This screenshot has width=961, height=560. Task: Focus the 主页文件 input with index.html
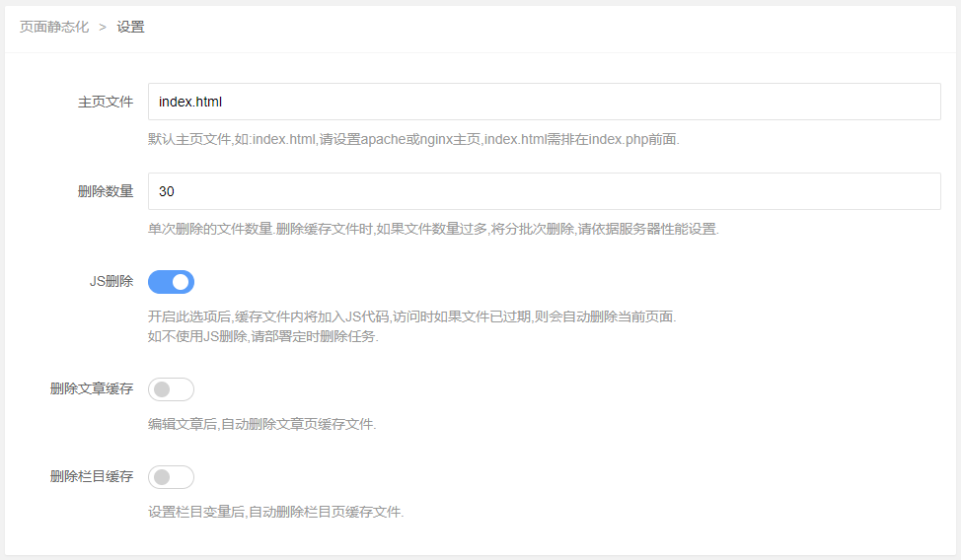point(545,102)
